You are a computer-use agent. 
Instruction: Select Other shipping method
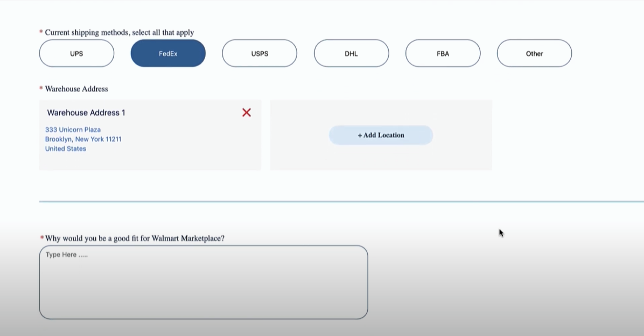point(534,53)
